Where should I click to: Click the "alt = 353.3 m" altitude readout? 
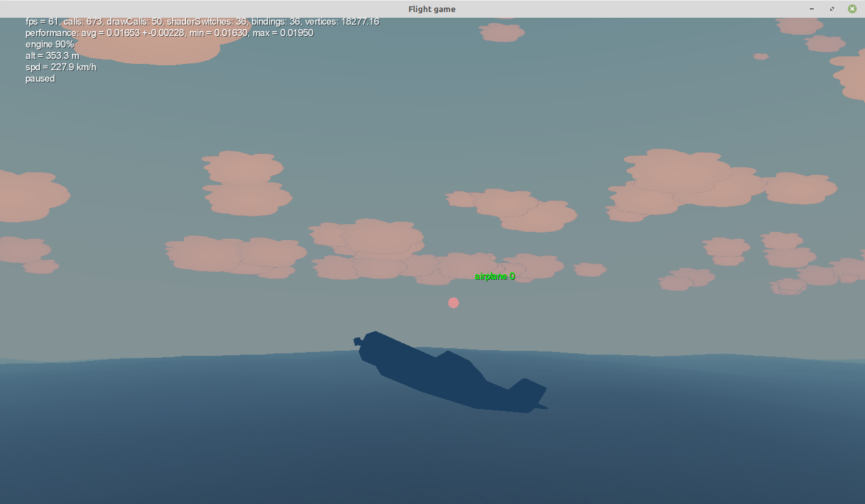pos(52,56)
